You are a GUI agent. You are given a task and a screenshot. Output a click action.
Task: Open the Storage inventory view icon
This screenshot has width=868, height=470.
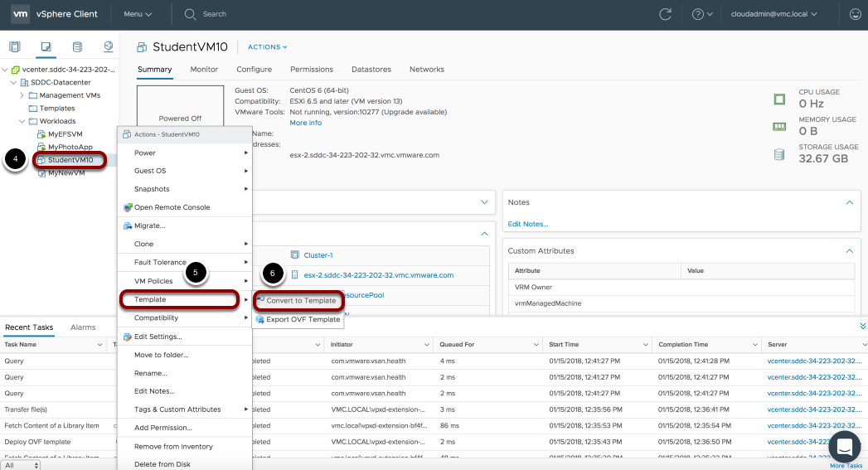(x=77, y=47)
